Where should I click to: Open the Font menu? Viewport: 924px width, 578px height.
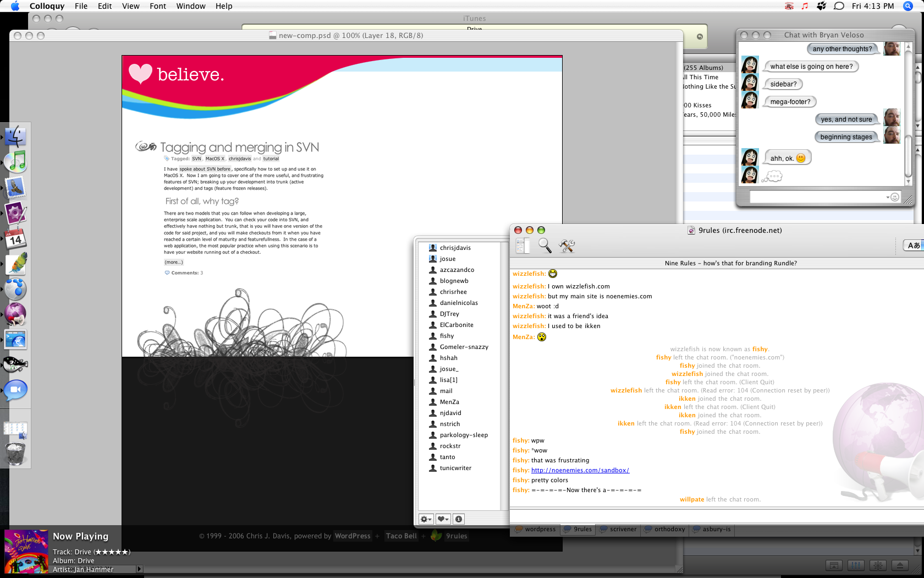click(x=158, y=6)
